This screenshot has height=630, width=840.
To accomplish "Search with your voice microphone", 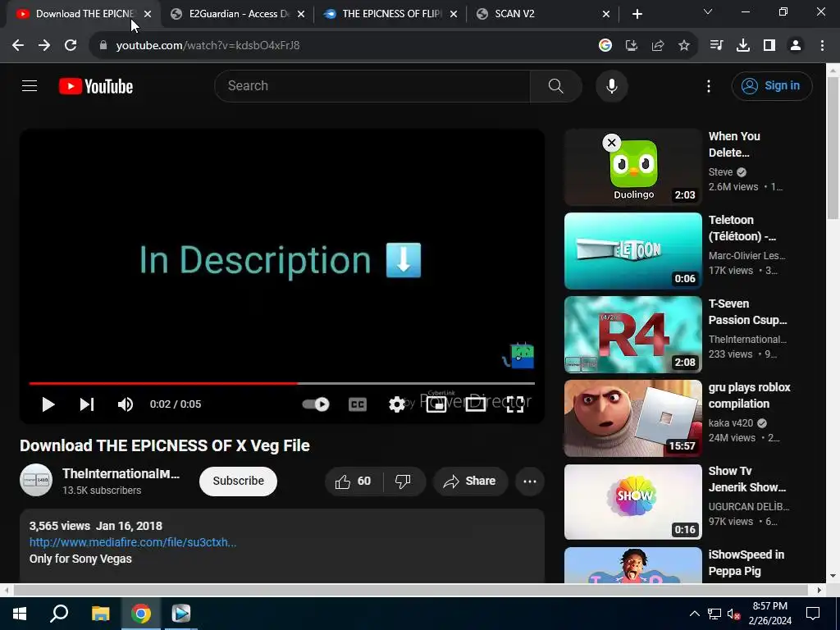I will click(611, 85).
